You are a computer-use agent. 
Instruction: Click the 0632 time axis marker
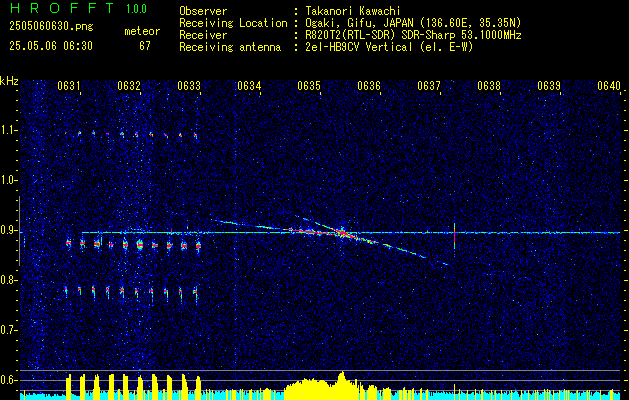click(129, 85)
